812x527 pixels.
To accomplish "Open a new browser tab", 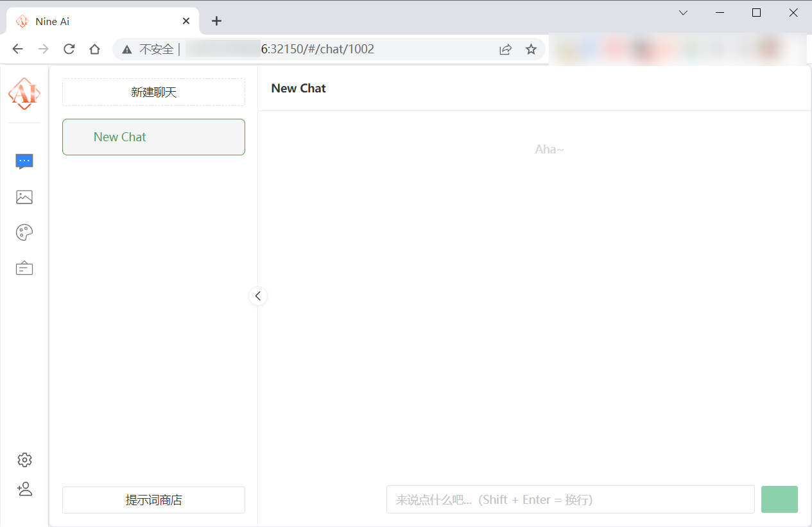I will pos(217,21).
